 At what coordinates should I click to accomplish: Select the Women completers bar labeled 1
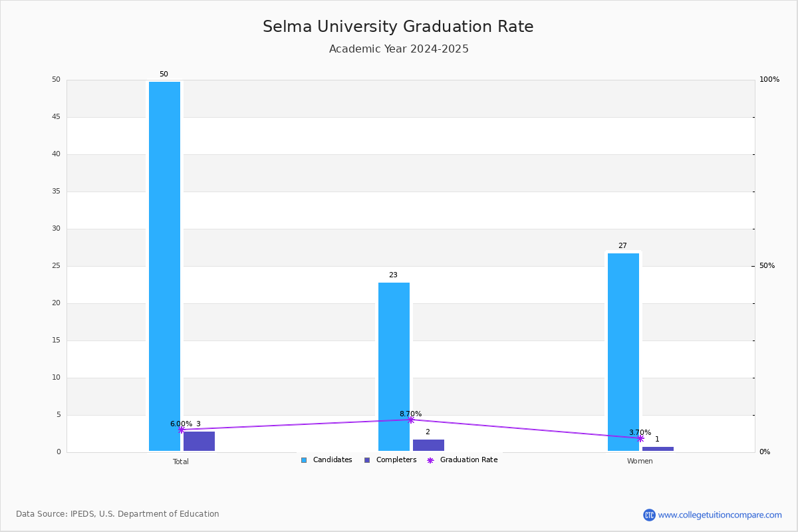click(x=658, y=449)
